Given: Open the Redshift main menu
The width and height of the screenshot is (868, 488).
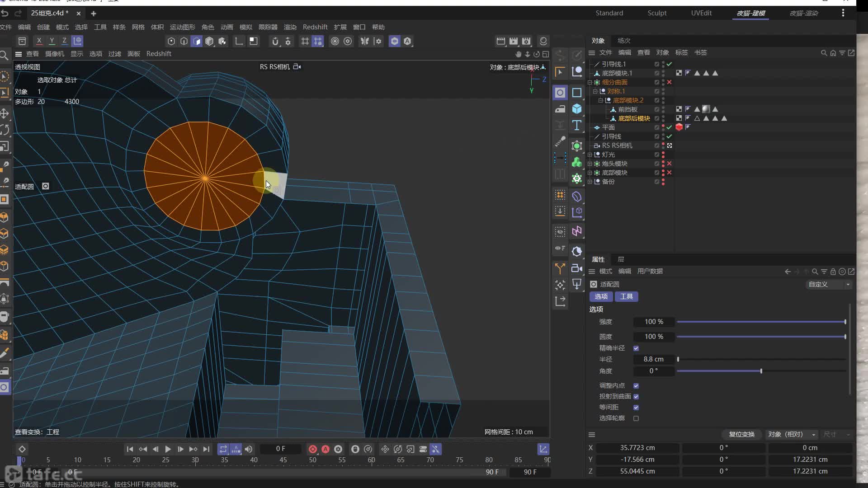Looking at the screenshot, I should 315,27.
